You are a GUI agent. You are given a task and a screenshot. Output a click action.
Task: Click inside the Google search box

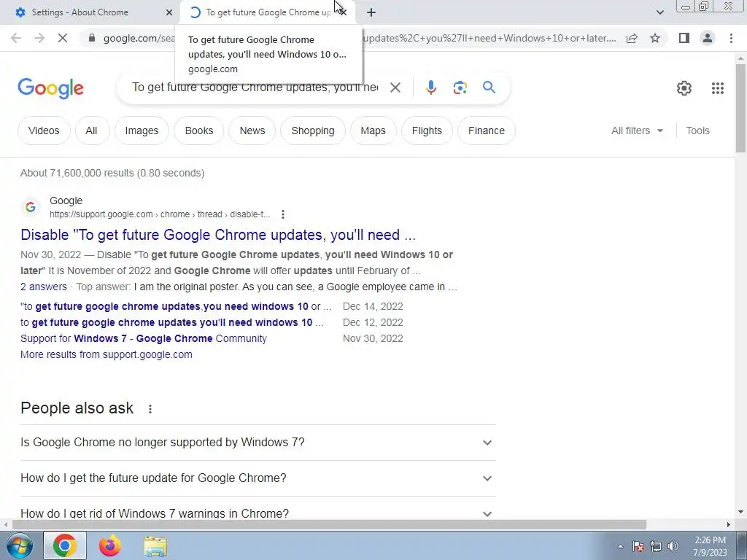point(255,87)
